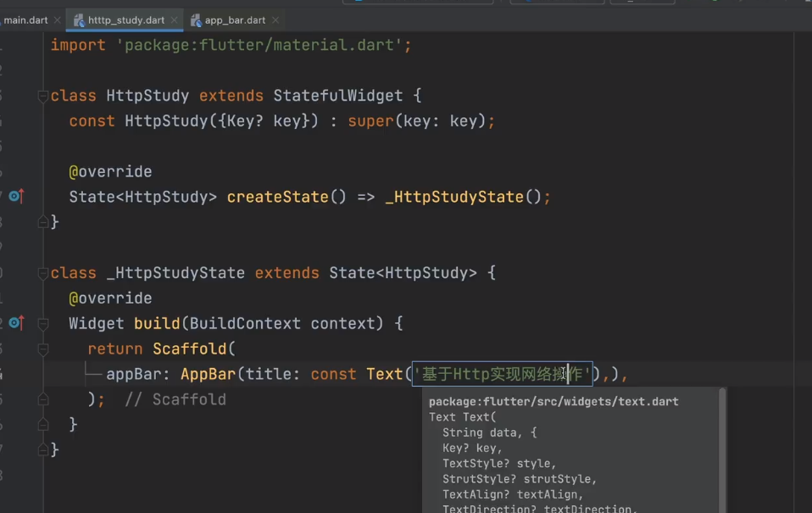Click the _HttpStudyState() constructor call
This screenshot has height=513, width=812.
tap(464, 197)
